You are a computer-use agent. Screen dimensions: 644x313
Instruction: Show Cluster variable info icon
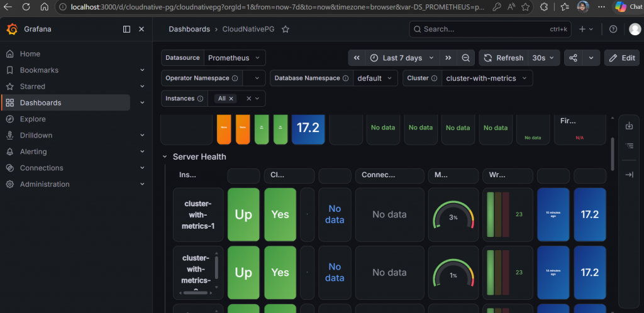[x=434, y=78]
